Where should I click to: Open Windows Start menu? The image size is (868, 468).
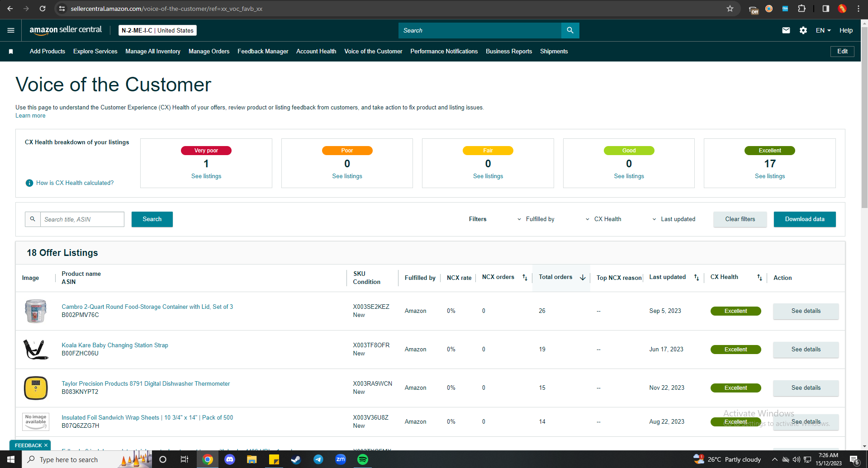(x=11, y=459)
